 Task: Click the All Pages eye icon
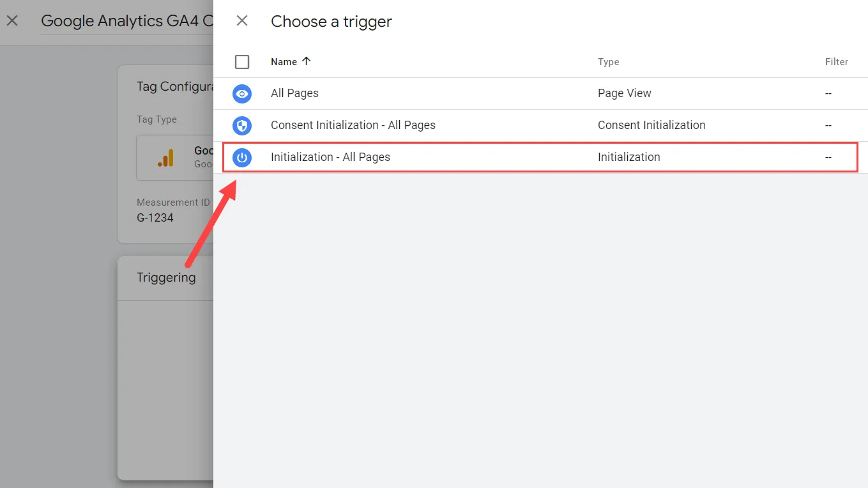point(242,93)
